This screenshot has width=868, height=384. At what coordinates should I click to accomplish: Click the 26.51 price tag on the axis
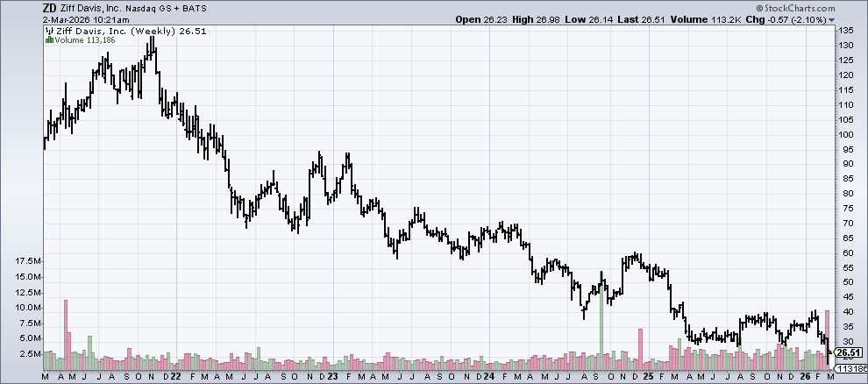[850, 352]
